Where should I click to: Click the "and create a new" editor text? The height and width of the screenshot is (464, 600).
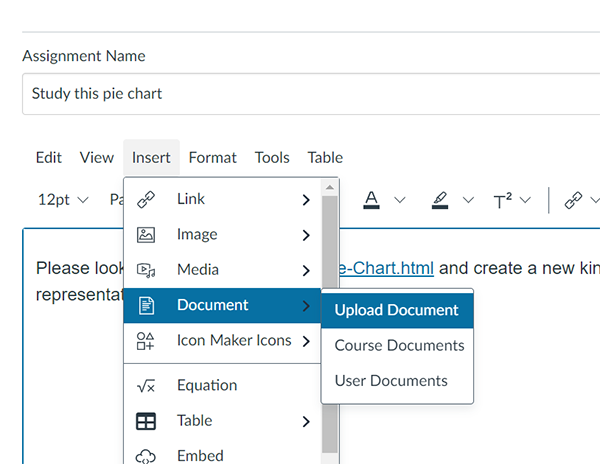click(x=507, y=268)
